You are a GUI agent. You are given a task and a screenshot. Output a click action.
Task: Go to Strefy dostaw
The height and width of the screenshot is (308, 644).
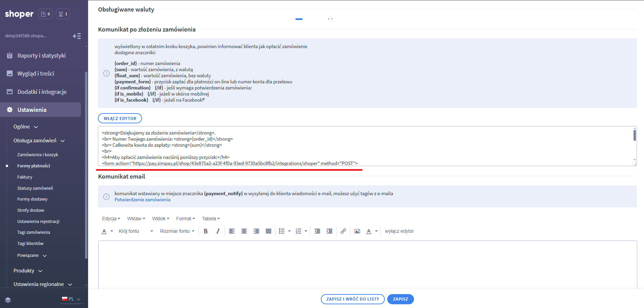point(30,210)
